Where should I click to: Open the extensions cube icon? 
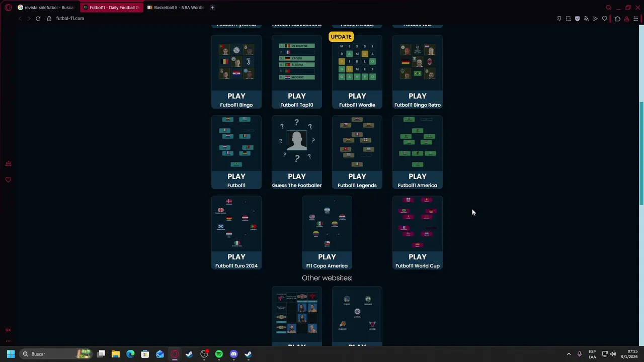pyautogui.click(x=617, y=19)
